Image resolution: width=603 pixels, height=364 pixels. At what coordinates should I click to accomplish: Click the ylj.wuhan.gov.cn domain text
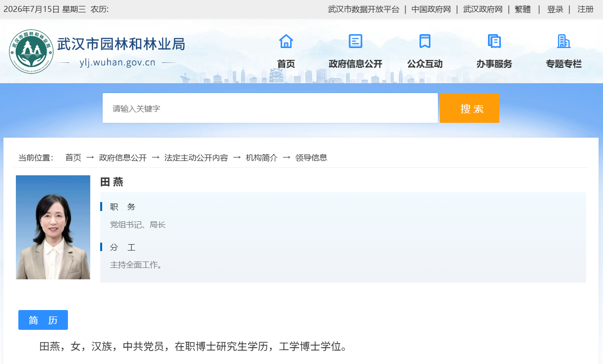pyautogui.click(x=118, y=62)
